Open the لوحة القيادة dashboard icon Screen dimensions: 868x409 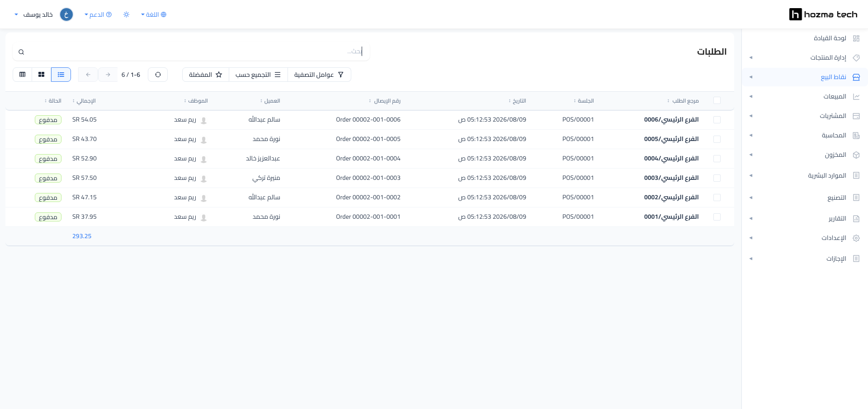click(x=856, y=38)
